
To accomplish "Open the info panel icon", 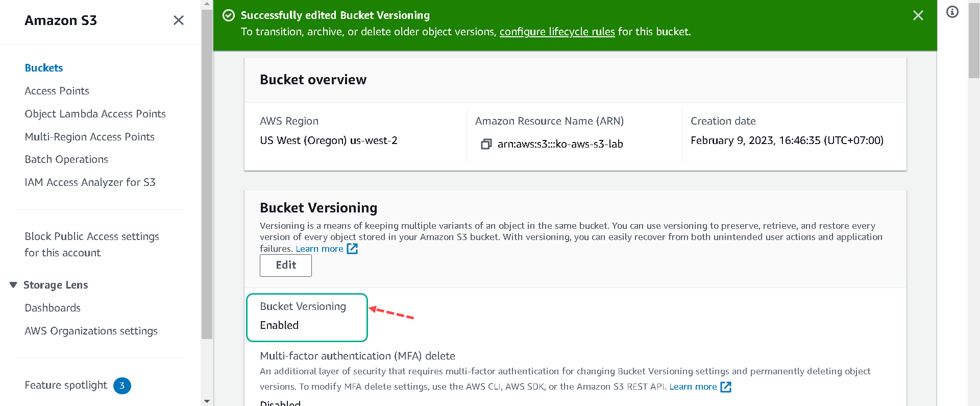I will coord(952,12).
